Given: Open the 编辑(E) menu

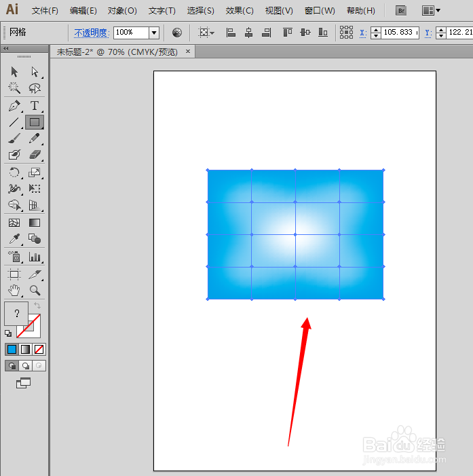Looking at the screenshot, I should [83, 11].
